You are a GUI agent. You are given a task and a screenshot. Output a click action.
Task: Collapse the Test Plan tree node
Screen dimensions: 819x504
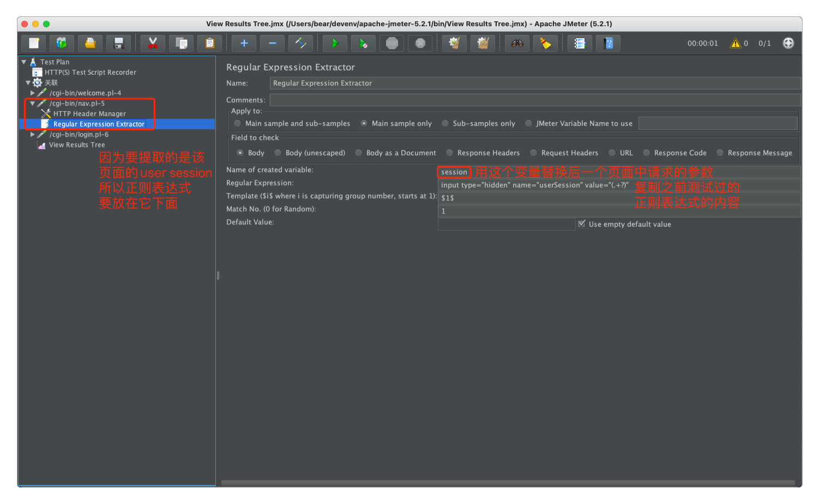click(x=24, y=62)
